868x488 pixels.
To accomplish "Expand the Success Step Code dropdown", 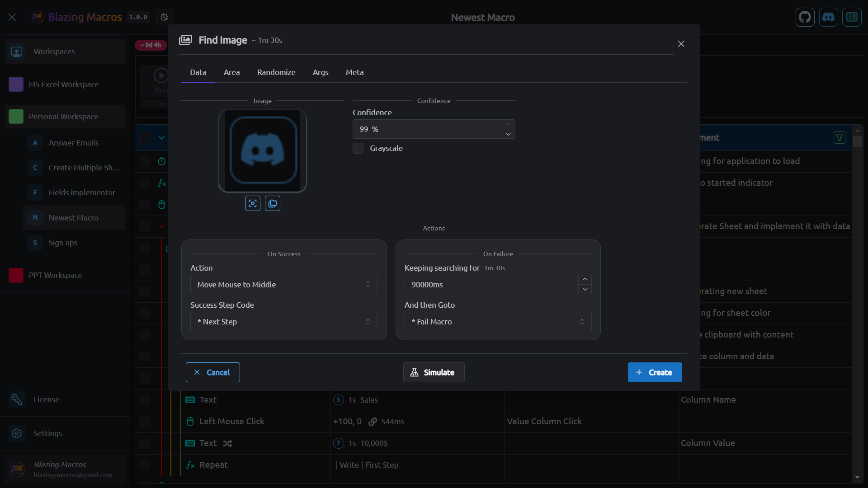I will 283,322.
